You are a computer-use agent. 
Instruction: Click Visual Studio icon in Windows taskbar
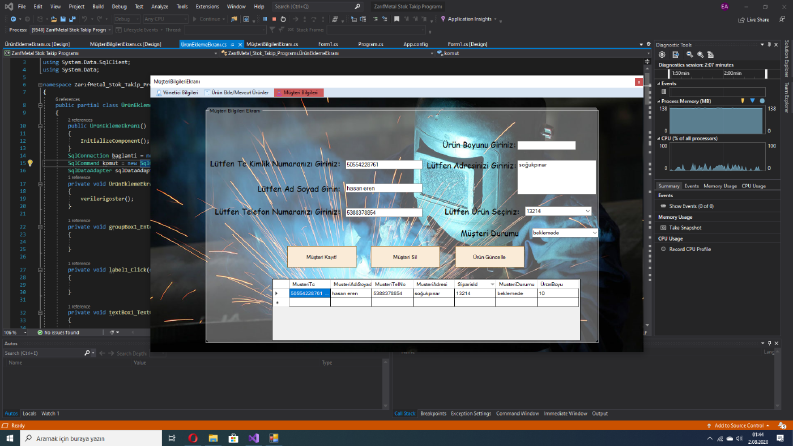pyautogui.click(x=254, y=438)
